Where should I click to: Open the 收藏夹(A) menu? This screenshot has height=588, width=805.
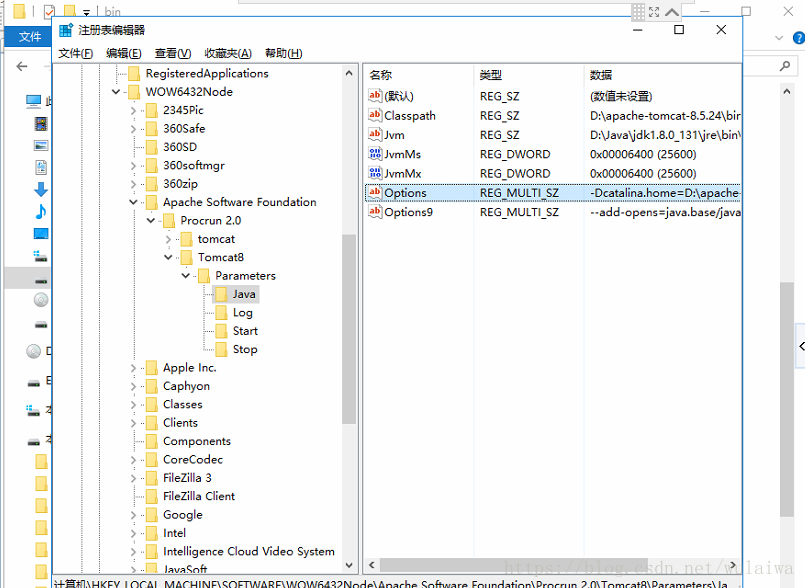[x=228, y=53]
